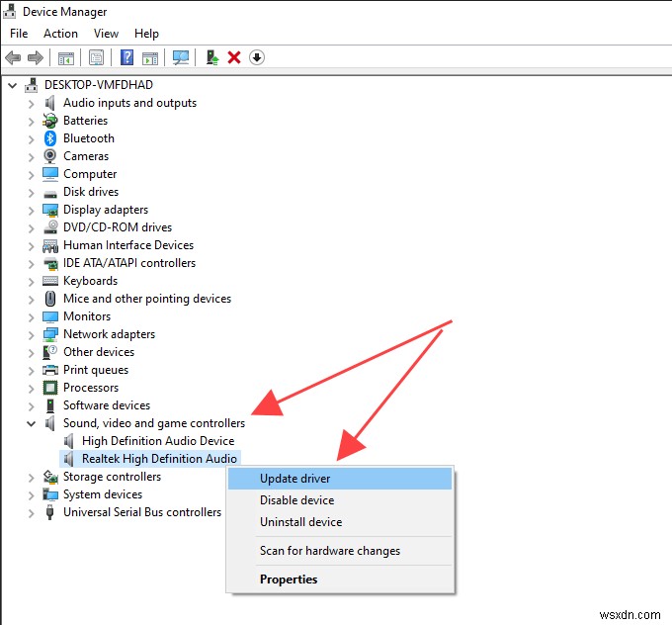Image resolution: width=672 pixels, height=625 pixels.
Task: Click Update device driver toolbar icon
Action: [212, 57]
